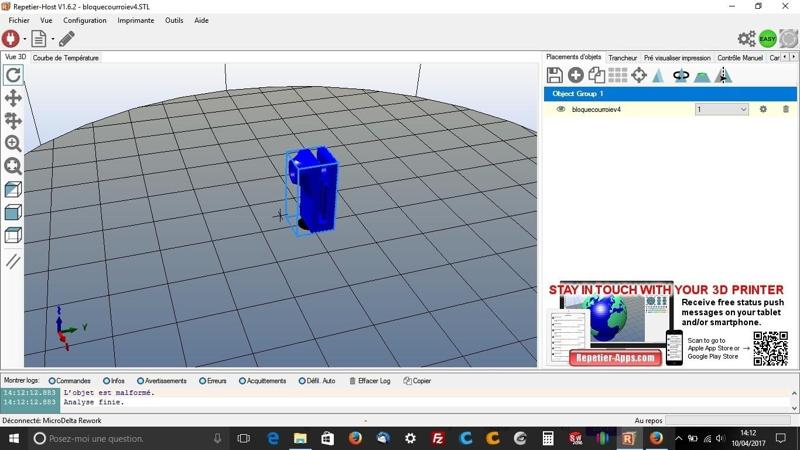Click Add object plus icon
The height and width of the screenshot is (450, 800).
tap(576, 76)
